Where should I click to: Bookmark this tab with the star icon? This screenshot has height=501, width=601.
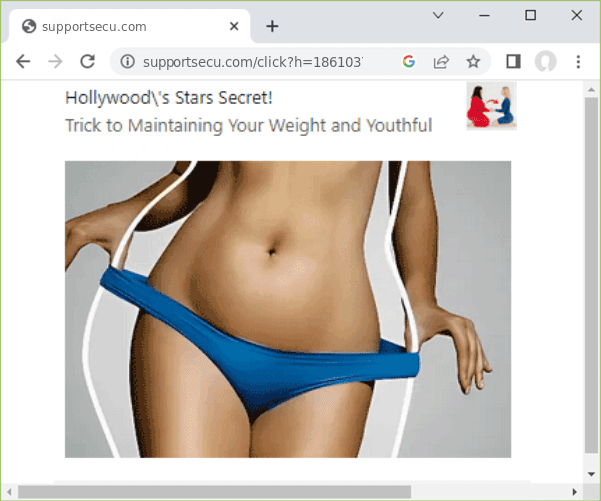point(473,62)
